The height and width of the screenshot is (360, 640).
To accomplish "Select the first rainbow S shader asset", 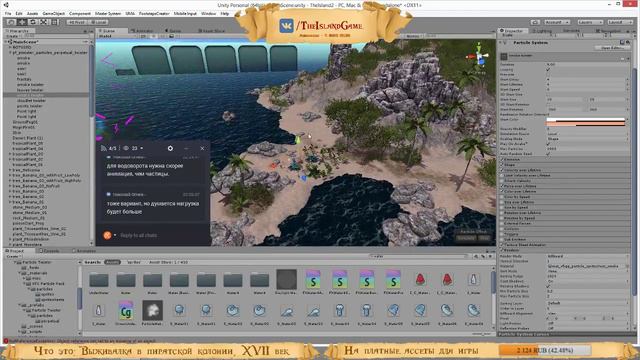I will coord(313,280).
